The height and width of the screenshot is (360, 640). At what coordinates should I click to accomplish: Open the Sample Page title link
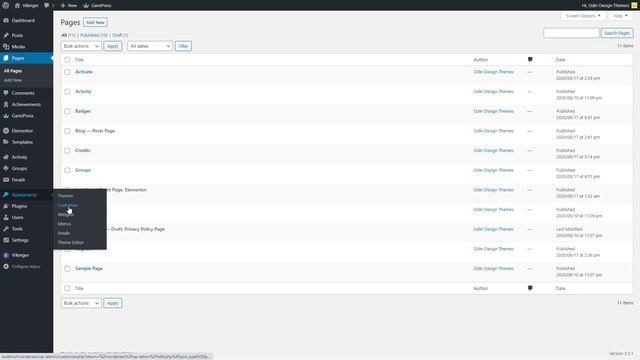coord(89,269)
